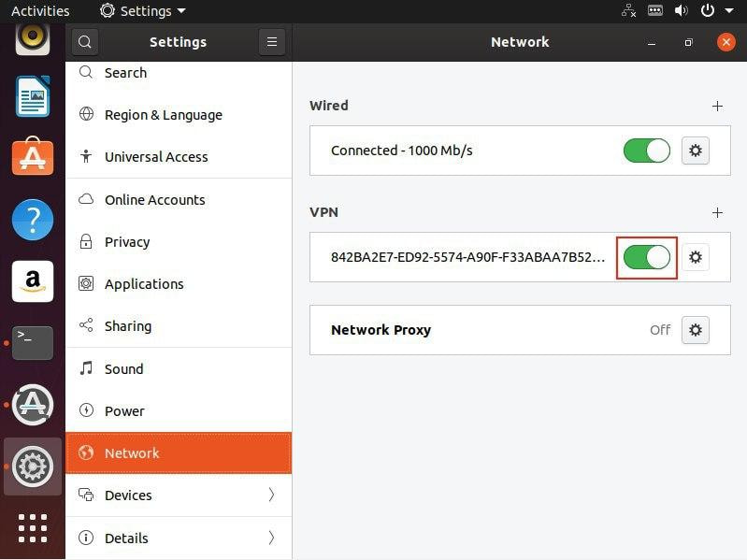Viewport: 747px width, 560px height.
Task: Open the hamburger menu in Settings header
Action: (272, 42)
